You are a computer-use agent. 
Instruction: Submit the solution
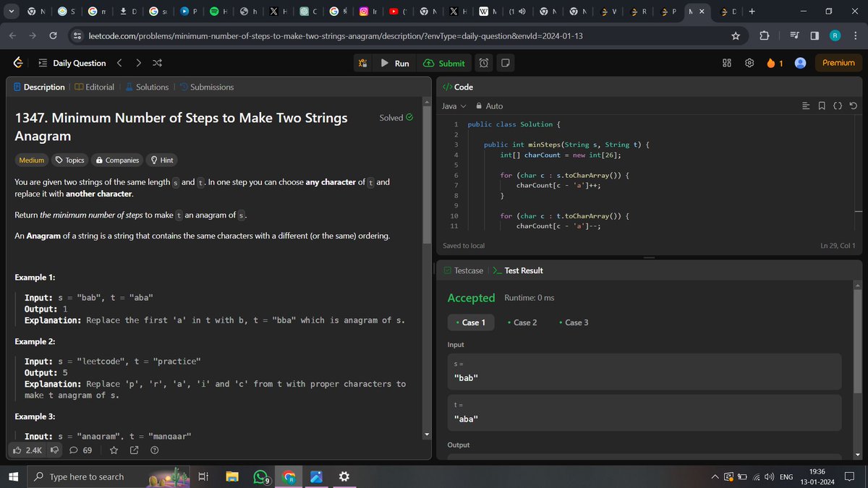[x=444, y=63]
